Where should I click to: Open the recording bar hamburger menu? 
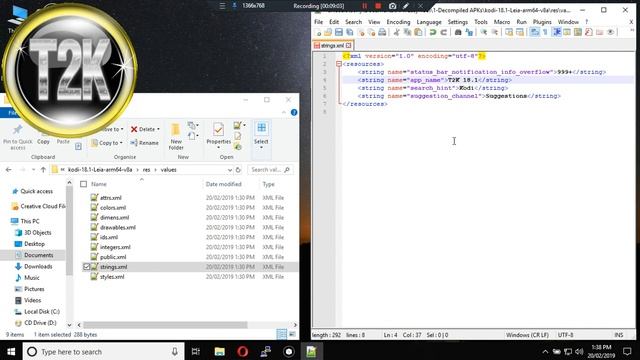coord(222,6)
